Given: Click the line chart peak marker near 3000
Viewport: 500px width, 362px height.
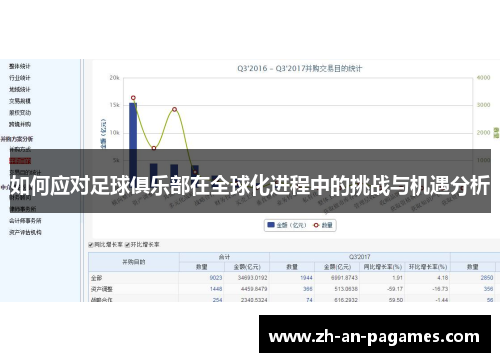Looking at the screenshot, I should point(174,109).
